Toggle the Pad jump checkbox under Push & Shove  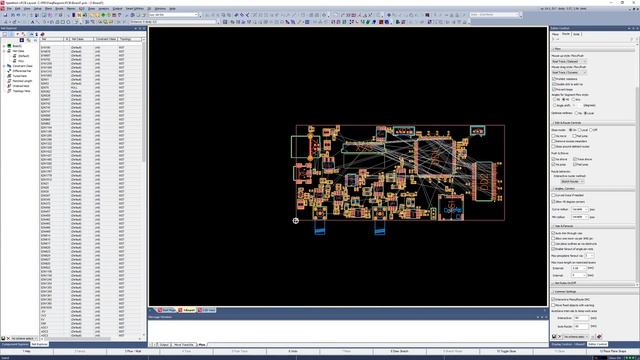coord(575,164)
